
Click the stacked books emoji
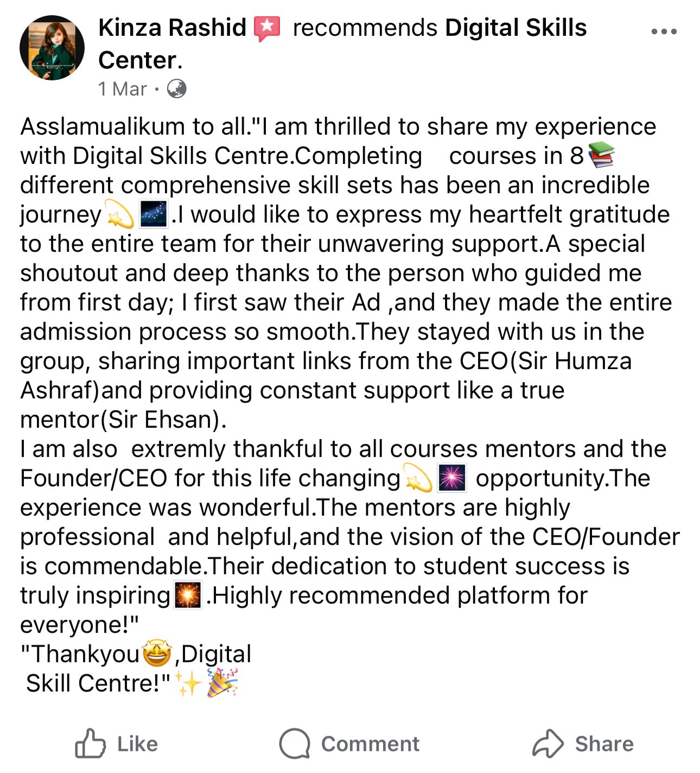coord(601,155)
